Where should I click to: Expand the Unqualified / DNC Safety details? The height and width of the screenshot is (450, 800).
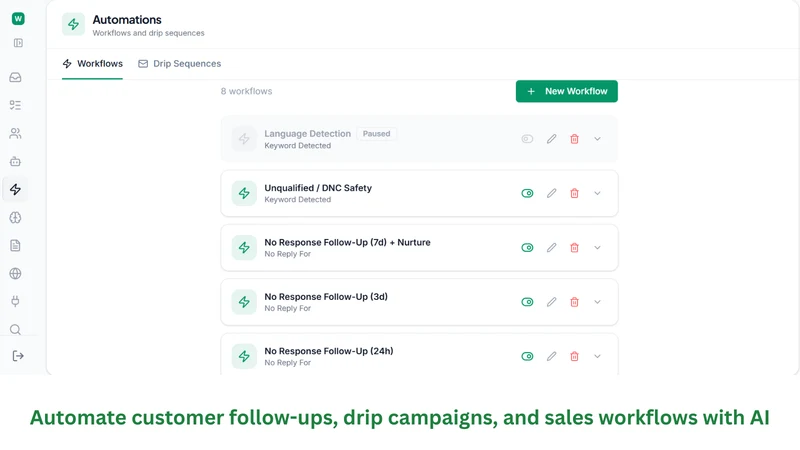coord(597,193)
